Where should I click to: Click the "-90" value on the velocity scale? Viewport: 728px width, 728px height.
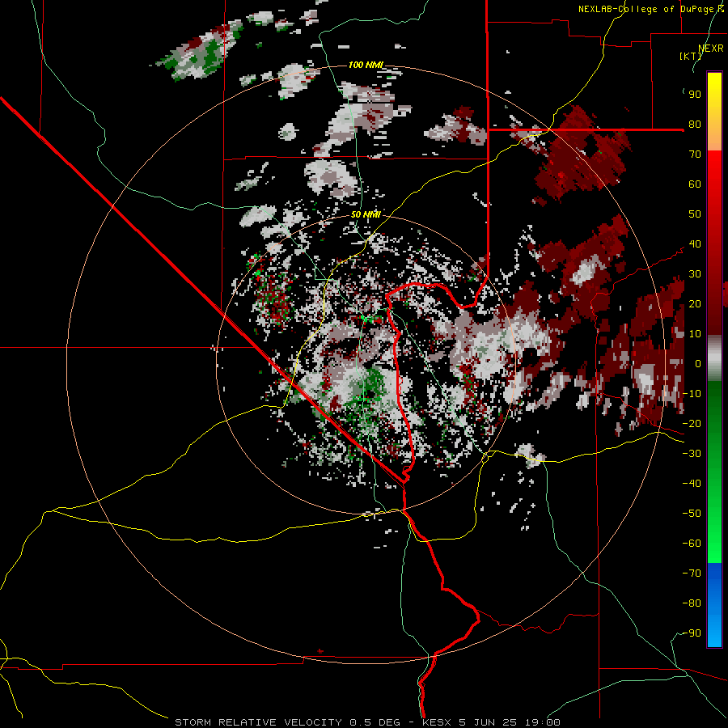point(692,633)
